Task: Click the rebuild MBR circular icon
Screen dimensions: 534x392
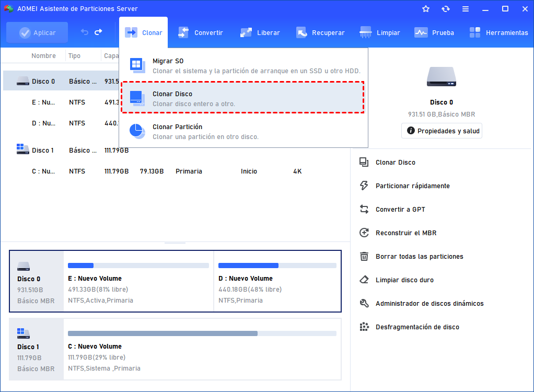Action: pos(364,233)
